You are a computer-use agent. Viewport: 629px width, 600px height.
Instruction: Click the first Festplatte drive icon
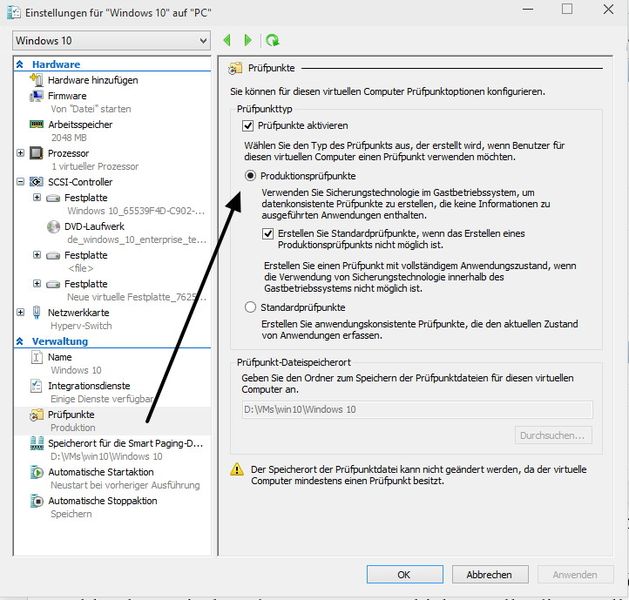[x=53, y=198]
